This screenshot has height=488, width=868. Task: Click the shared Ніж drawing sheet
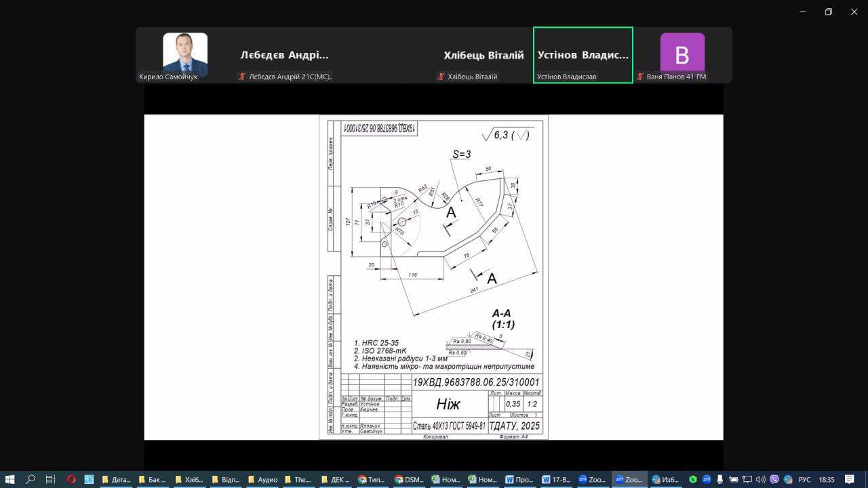tap(433, 277)
